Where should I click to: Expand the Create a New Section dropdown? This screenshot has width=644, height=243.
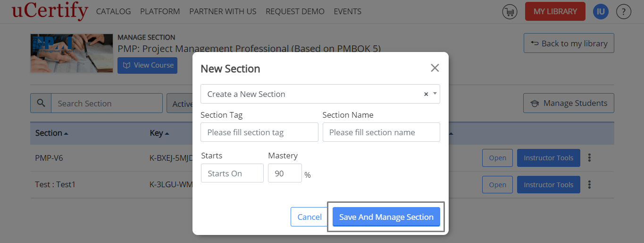pos(435,94)
